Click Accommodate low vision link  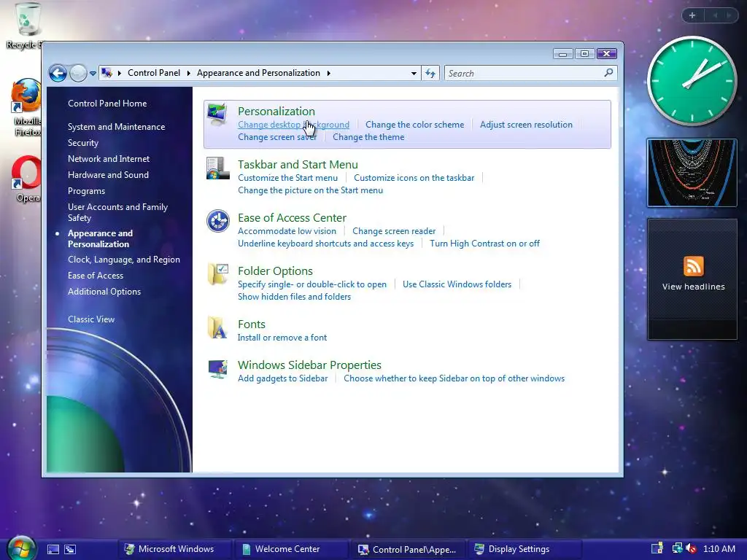tap(287, 231)
